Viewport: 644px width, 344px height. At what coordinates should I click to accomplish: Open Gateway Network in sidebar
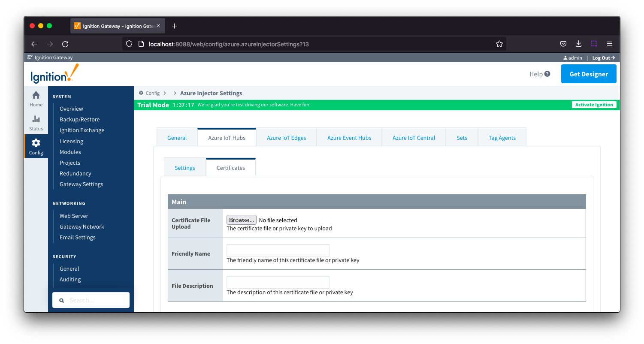[82, 226]
